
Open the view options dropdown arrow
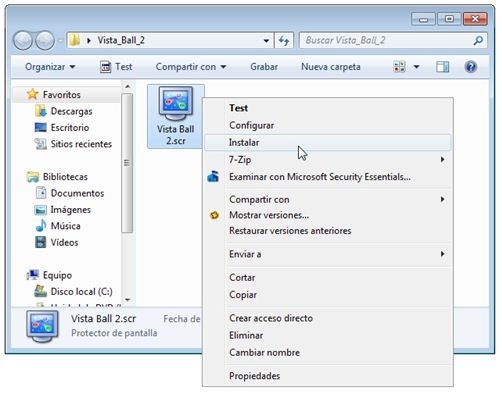point(416,67)
